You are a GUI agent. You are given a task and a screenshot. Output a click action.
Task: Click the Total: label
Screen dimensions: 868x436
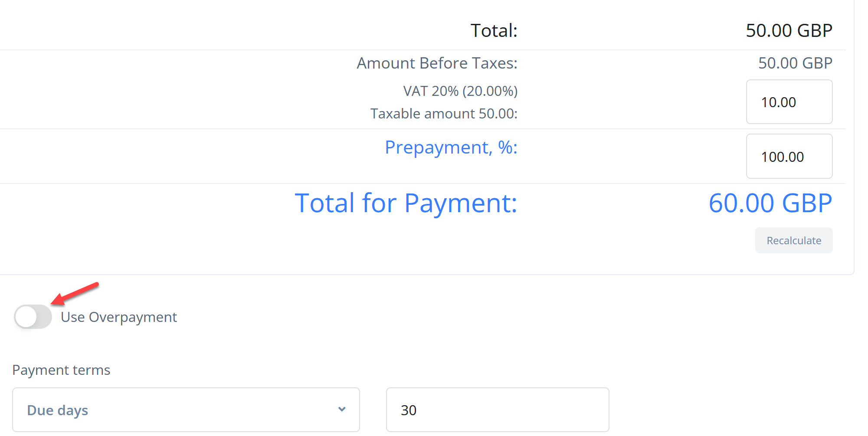point(494,31)
